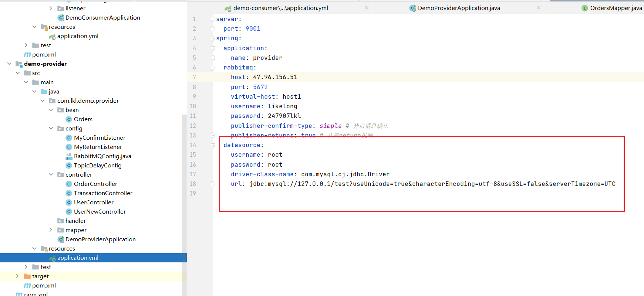Expand the listener package

tap(51, 8)
